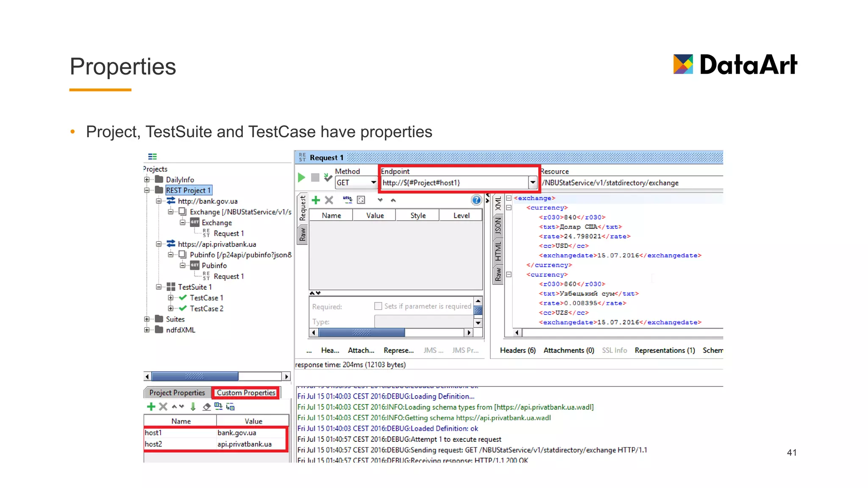
Task: Expand the Suites project node
Action: (147, 319)
